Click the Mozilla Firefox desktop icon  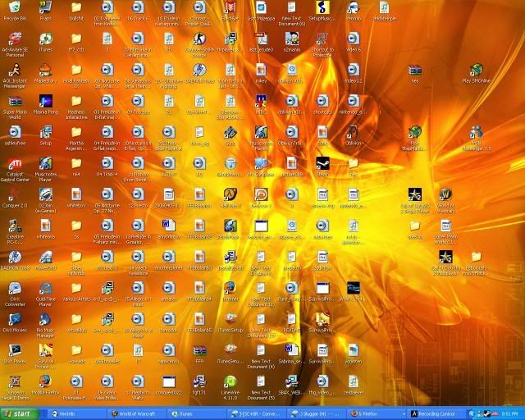46,381
